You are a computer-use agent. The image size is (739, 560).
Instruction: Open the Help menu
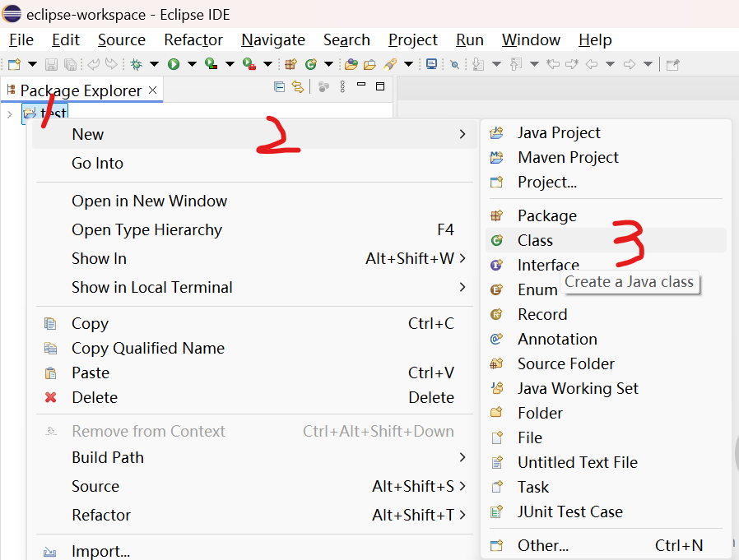[x=595, y=40]
